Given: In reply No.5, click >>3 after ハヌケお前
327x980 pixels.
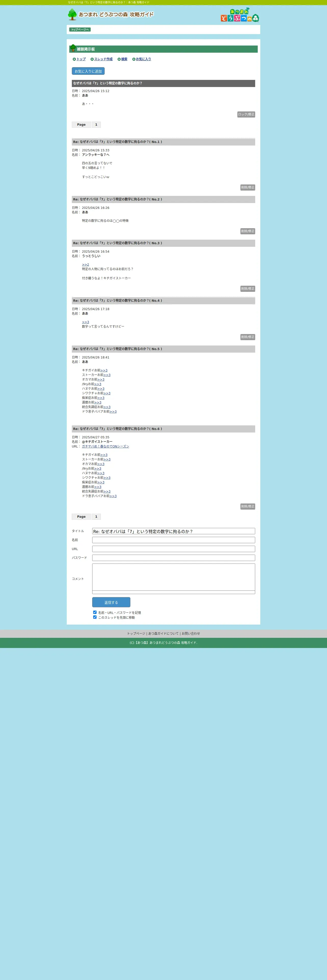Looking at the screenshot, I should point(101,389).
